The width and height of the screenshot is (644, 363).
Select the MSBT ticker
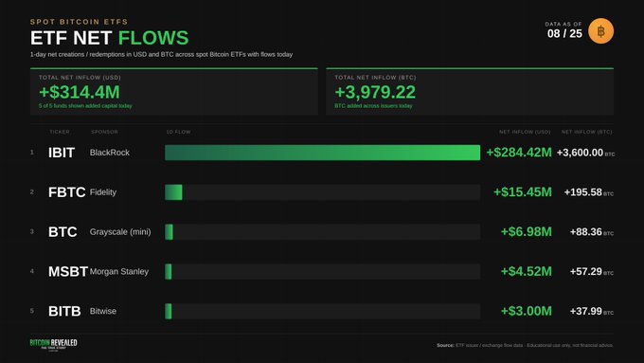click(68, 271)
